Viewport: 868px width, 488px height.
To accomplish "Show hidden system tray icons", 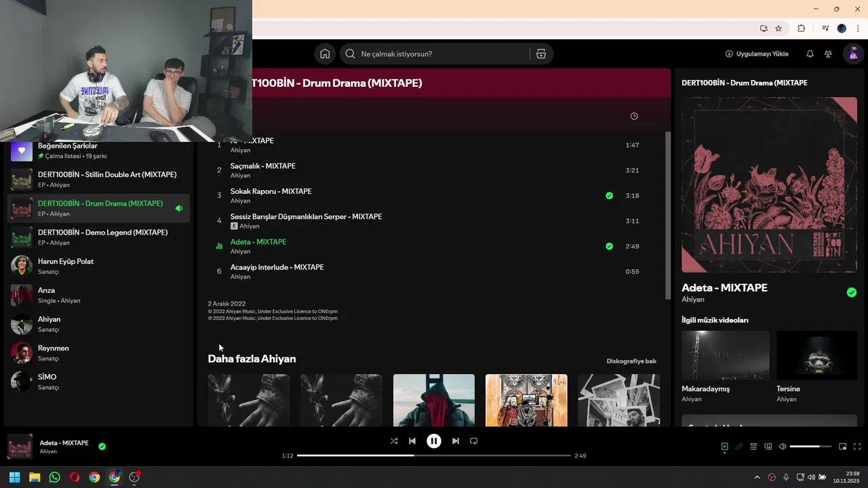I will [x=757, y=477].
